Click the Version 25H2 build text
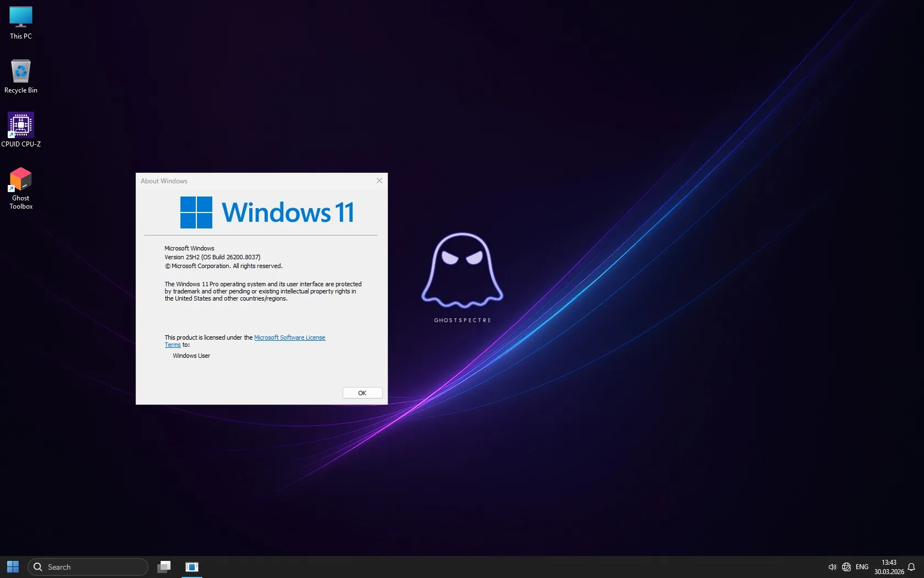The image size is (924, 578). click(212, 257)
